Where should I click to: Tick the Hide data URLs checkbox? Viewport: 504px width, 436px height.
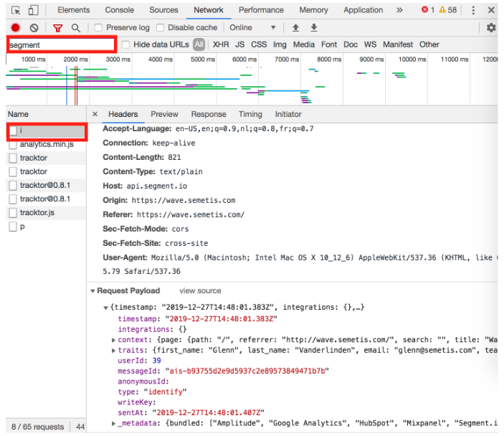(126, 44)
